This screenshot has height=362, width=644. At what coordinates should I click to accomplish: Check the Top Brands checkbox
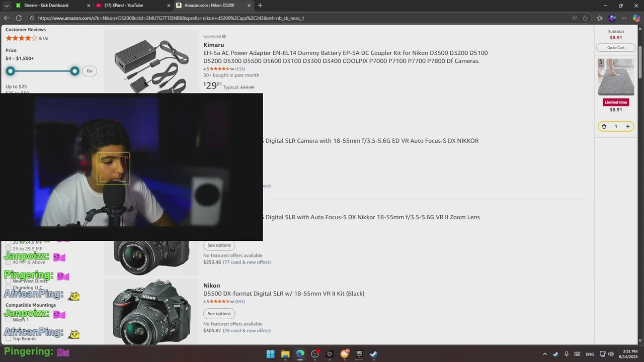[x=8, y=338]
